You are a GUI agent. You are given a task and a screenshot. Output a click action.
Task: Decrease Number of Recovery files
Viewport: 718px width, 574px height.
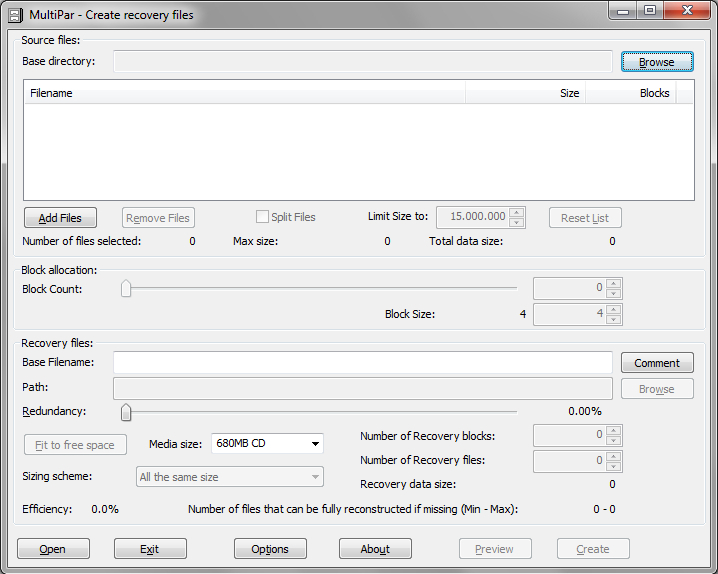point(614,466)
